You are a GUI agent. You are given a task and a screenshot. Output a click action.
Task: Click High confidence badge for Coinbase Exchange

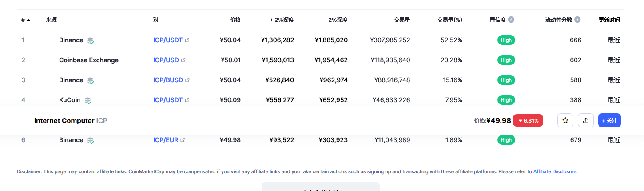tap(506, 60)
